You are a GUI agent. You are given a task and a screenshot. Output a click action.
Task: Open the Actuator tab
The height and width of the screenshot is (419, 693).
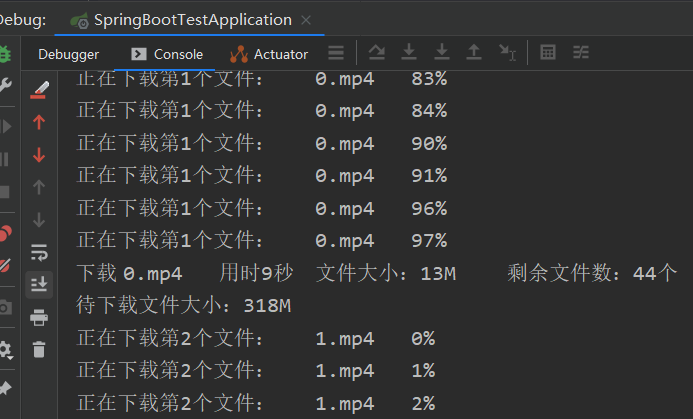[270, 54]
